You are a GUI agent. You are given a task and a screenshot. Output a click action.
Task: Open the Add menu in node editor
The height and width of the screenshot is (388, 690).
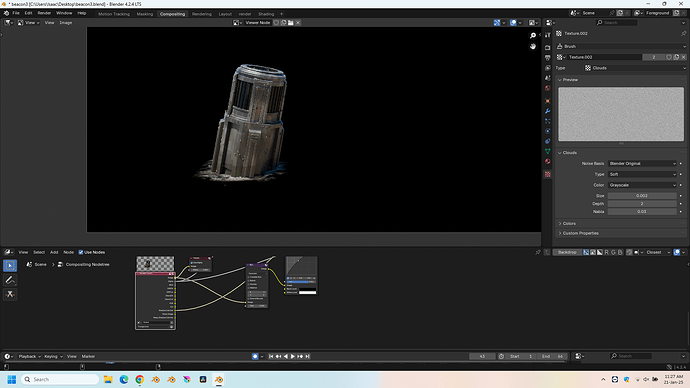(54, 252)
